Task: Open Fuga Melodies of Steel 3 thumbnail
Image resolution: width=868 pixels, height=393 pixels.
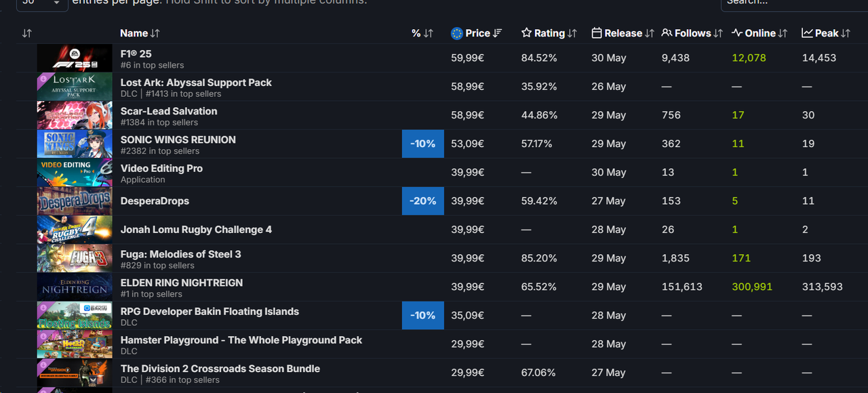Action: (x=75, y=258)
